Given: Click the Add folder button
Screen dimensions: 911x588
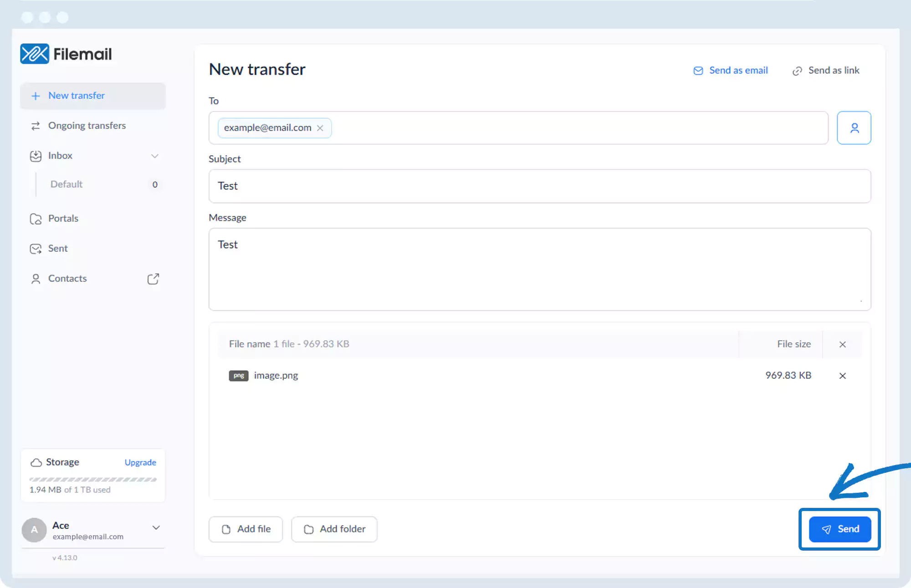Looking at the screenshot, I should click(x=334, y=529).
